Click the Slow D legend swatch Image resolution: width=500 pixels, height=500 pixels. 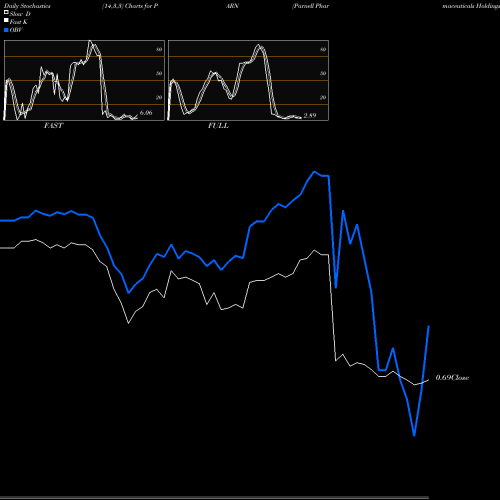pyautogui.click(x=6, y=12)
